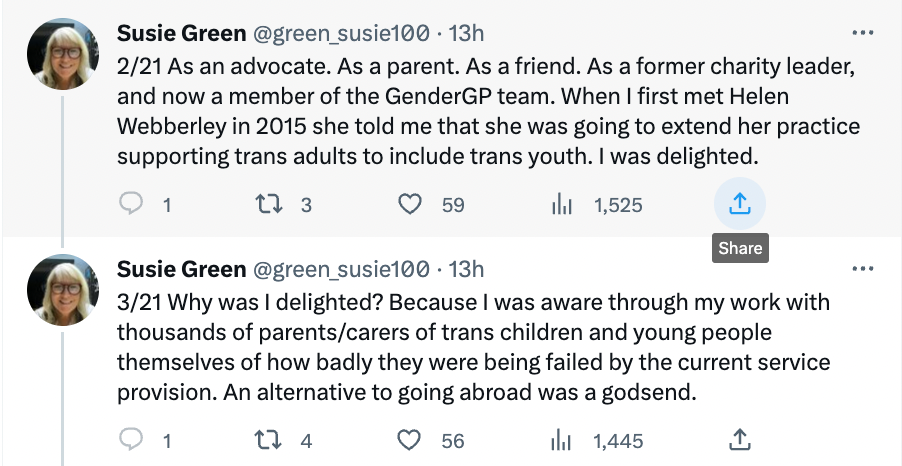Retweet the 2/21 tweet
The height and width of the screenshot is (466, 902).
tap(266, 205)
